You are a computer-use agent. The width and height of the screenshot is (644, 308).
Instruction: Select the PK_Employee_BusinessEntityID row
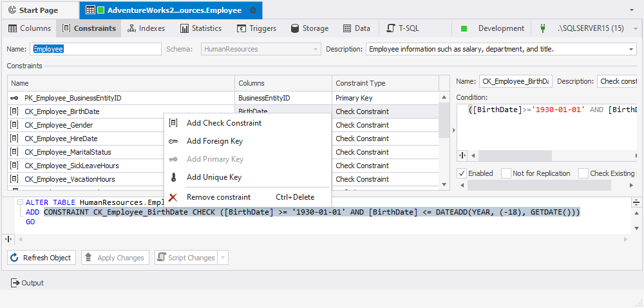[223, 98]
